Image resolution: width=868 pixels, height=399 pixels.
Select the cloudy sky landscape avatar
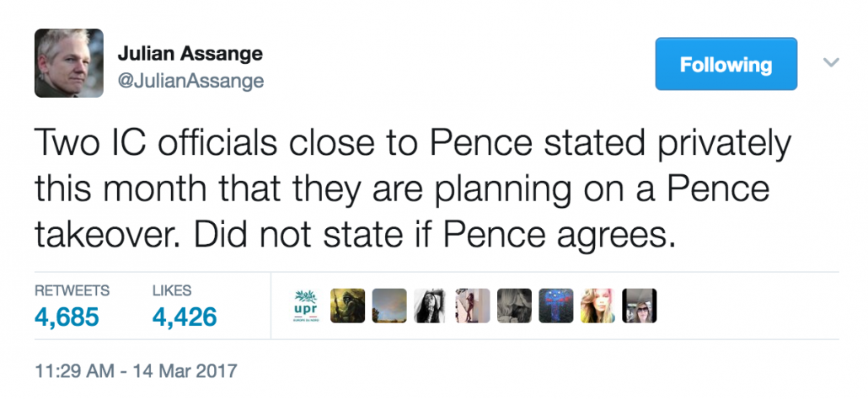click(x=389, y=306)
